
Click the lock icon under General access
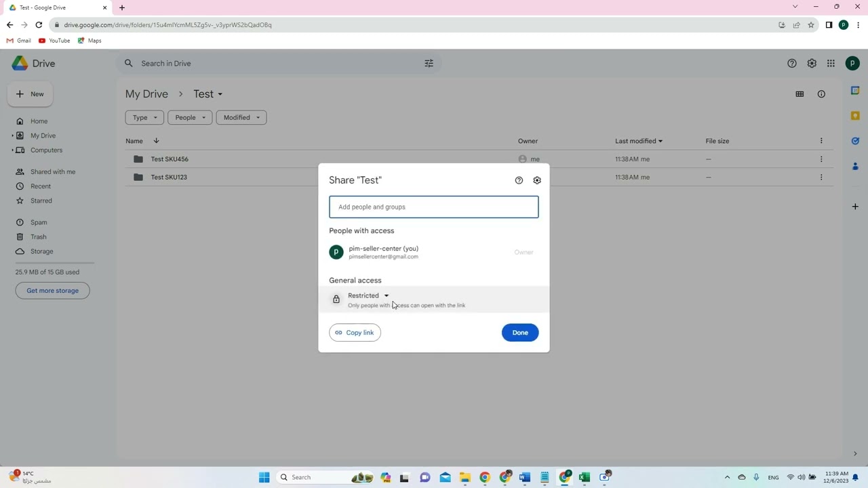(x=336, y=299)
